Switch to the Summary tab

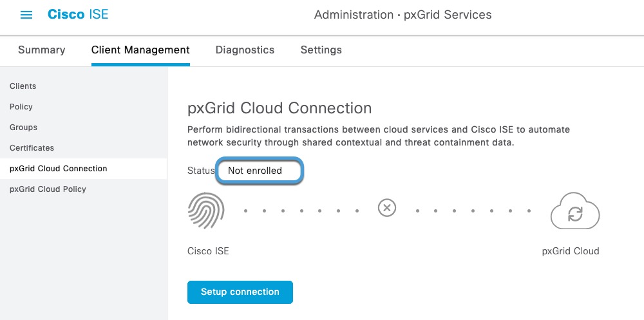click(x=41, y=50)
